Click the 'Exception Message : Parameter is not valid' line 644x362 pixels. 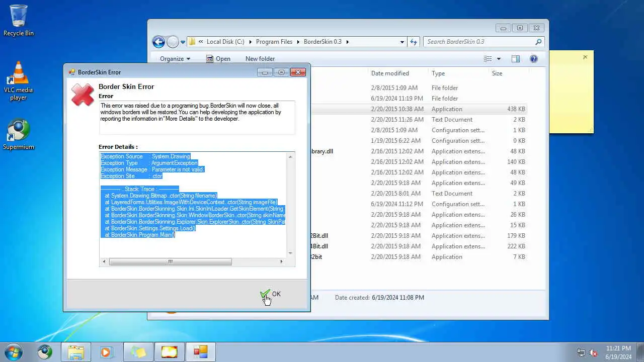[x=152, y=169]
